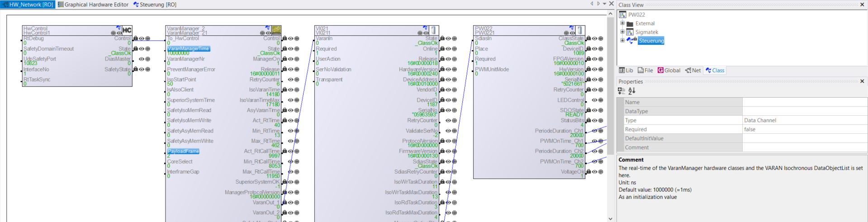Viewport: 868px width, 222px height.
Task: Click the module icon on VI021 block header
Action: click(433, 30)
